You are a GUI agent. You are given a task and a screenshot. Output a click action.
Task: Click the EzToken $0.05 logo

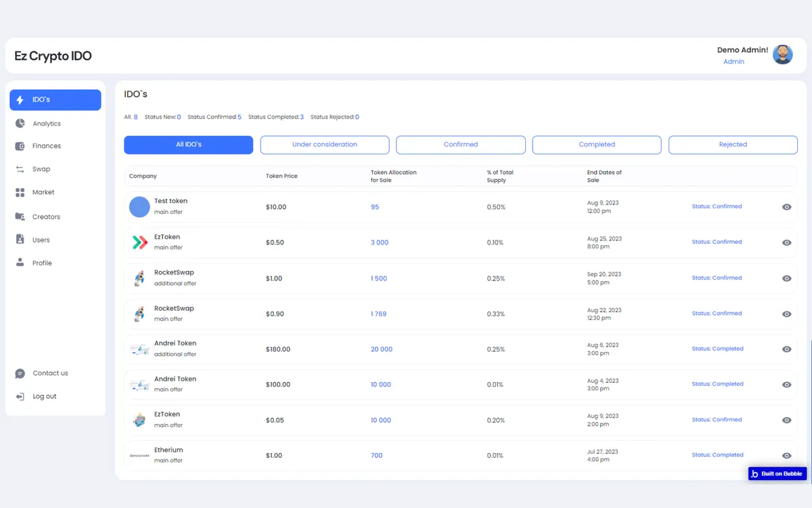click(139, 420)
